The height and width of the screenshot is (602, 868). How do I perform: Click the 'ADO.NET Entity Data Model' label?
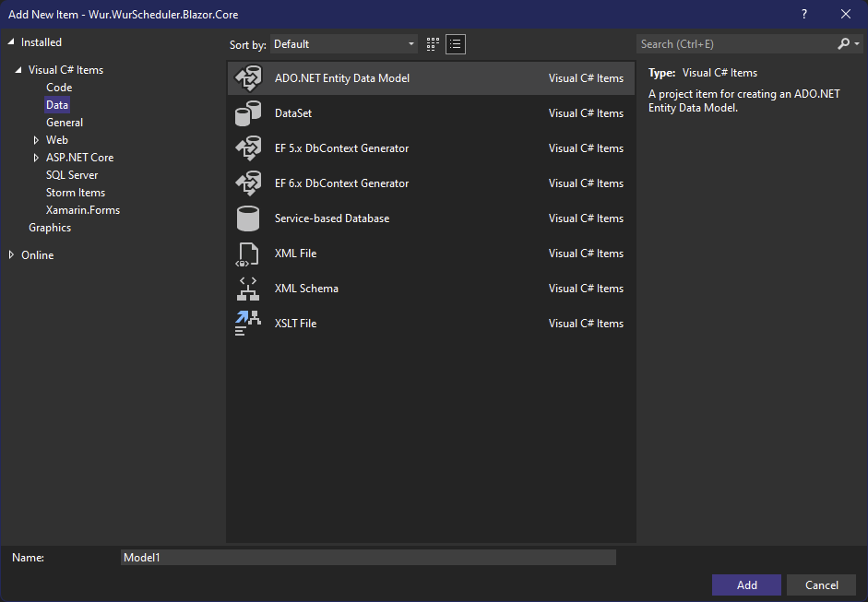coord(342,78)
